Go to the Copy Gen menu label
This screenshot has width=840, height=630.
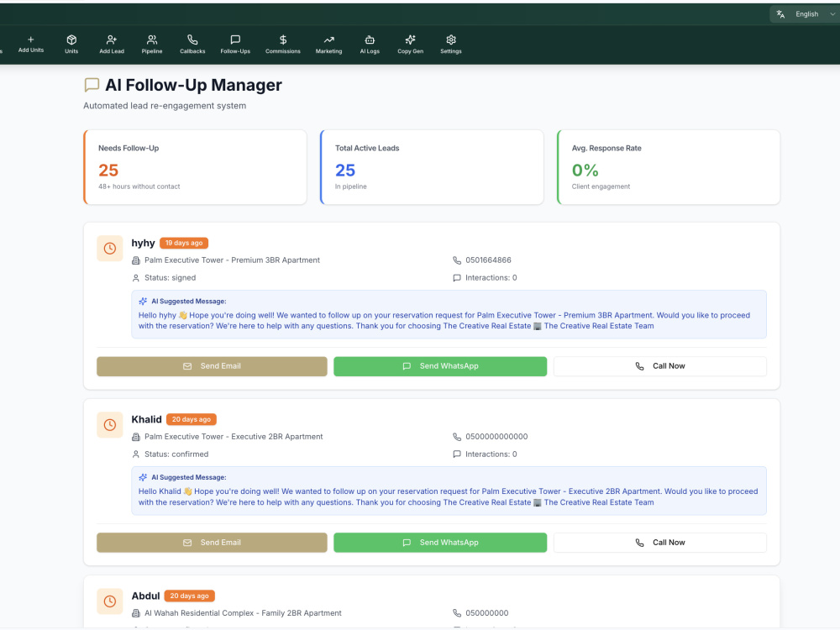tap(411, 51)
